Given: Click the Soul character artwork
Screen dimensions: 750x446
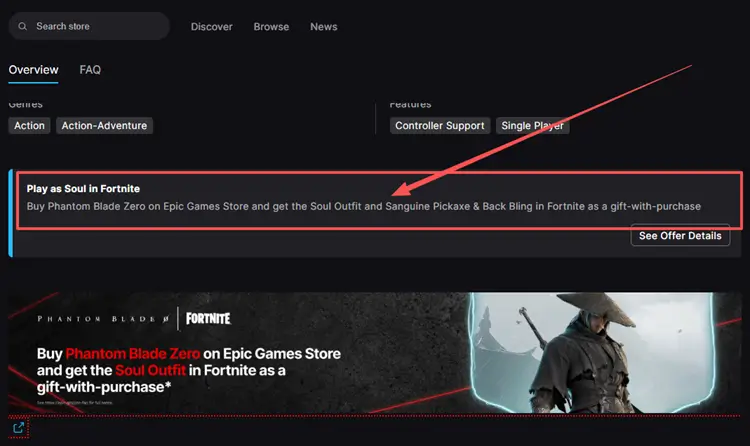Looking at the screenshot, I should 592,353.
